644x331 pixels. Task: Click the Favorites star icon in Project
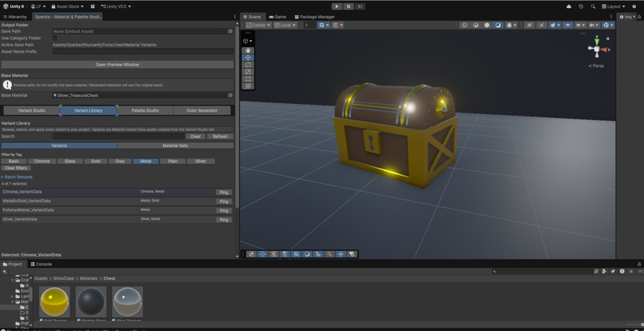pyautogui.click(x=630, y=272)
